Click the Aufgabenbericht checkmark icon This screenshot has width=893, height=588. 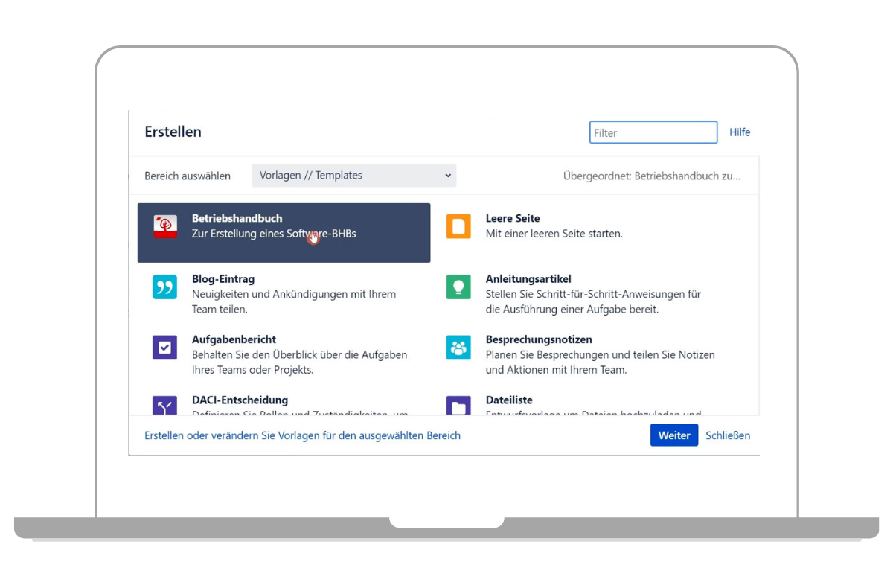164,347
